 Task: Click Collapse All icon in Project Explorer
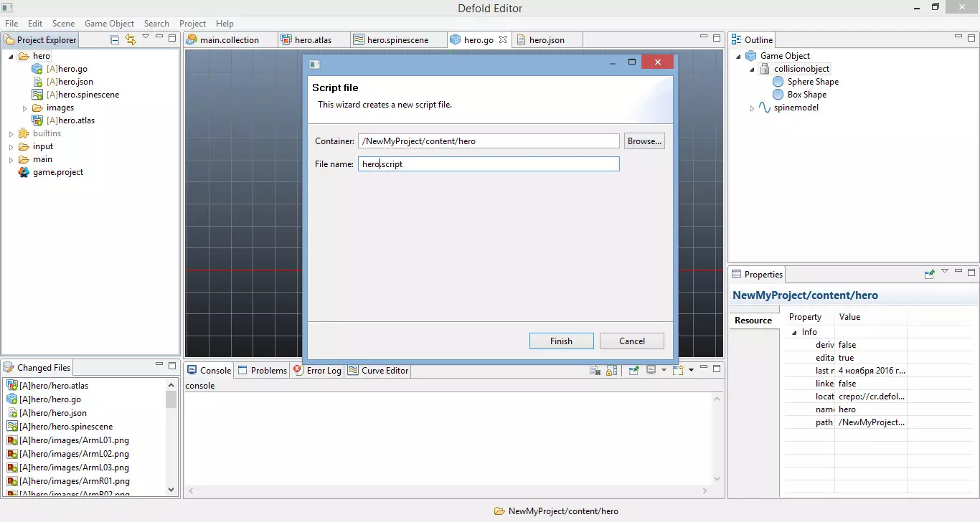tap(115, 40)
